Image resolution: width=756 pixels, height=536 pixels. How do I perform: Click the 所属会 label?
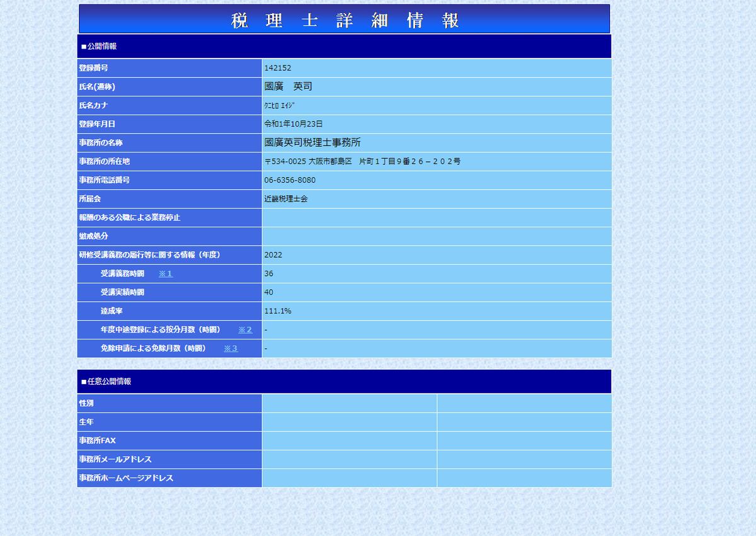(x=90, y=199)
